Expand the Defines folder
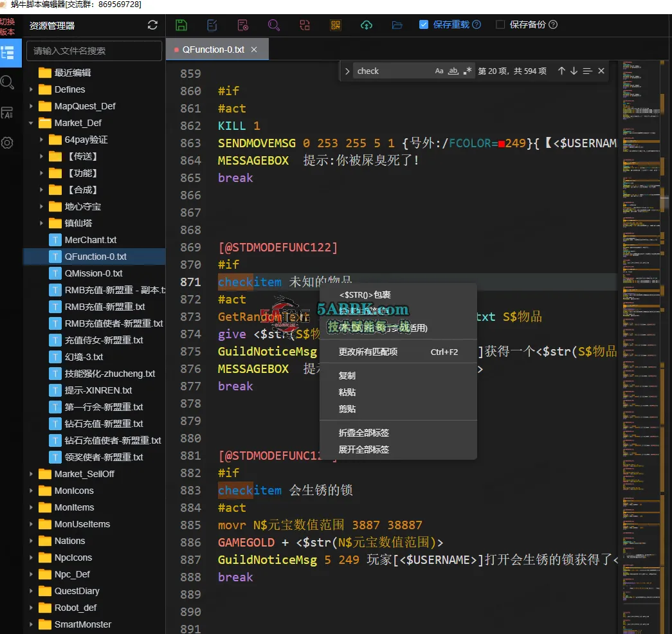The width and height of the screenshot is (672, 634). tap(31, 89)
